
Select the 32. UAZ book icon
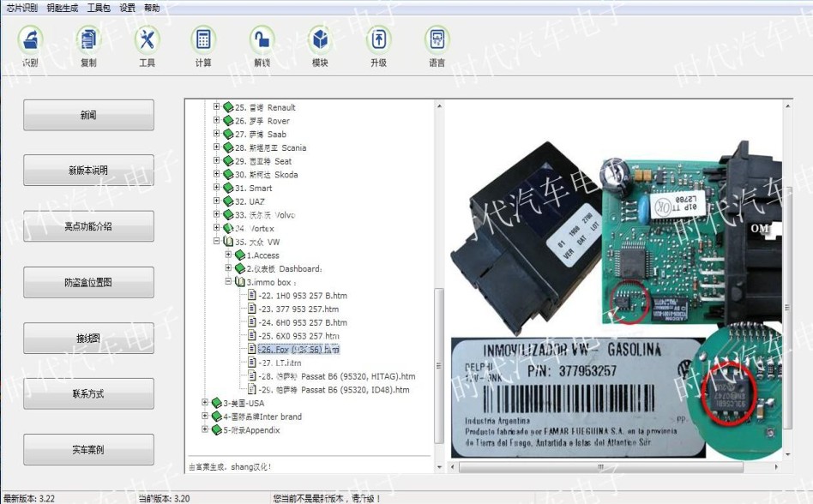coord(228,201)
